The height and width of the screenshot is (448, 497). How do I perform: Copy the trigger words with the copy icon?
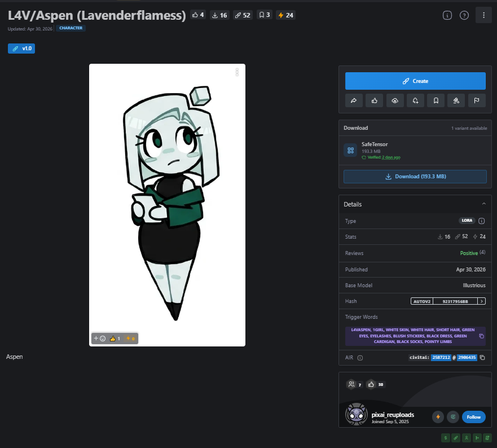point(481,336)
